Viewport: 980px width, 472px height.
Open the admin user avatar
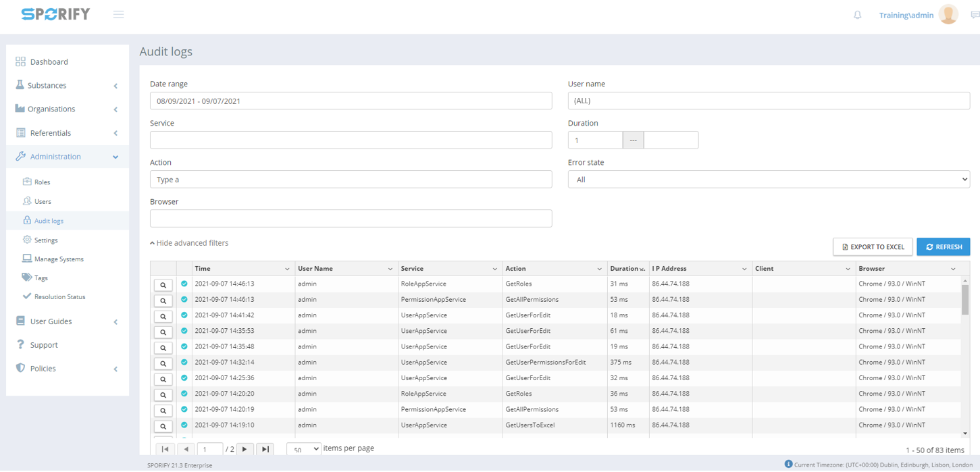click(x=948, y=14)
